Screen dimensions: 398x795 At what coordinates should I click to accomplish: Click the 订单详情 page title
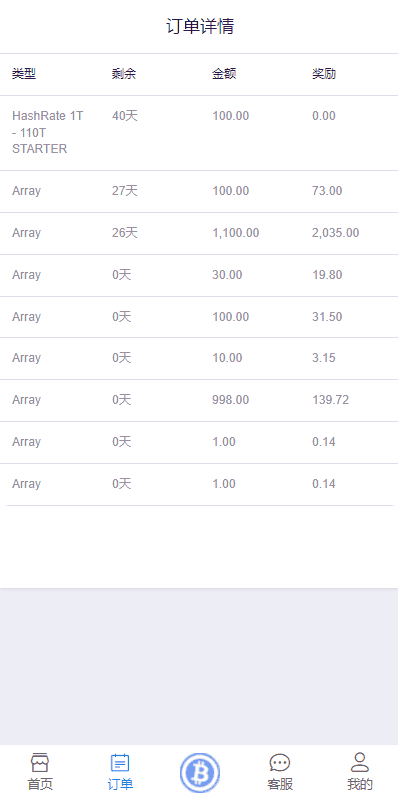[200, 26]
